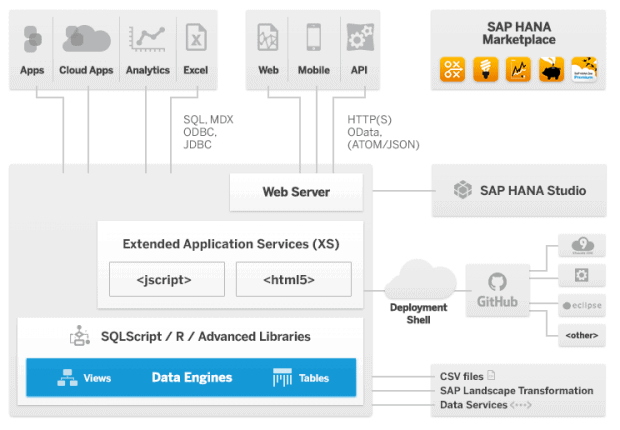The width and height of the screenshot is (620, 430).
Task: Click the HTTP(S) OData text
Action: coord(383,132)
